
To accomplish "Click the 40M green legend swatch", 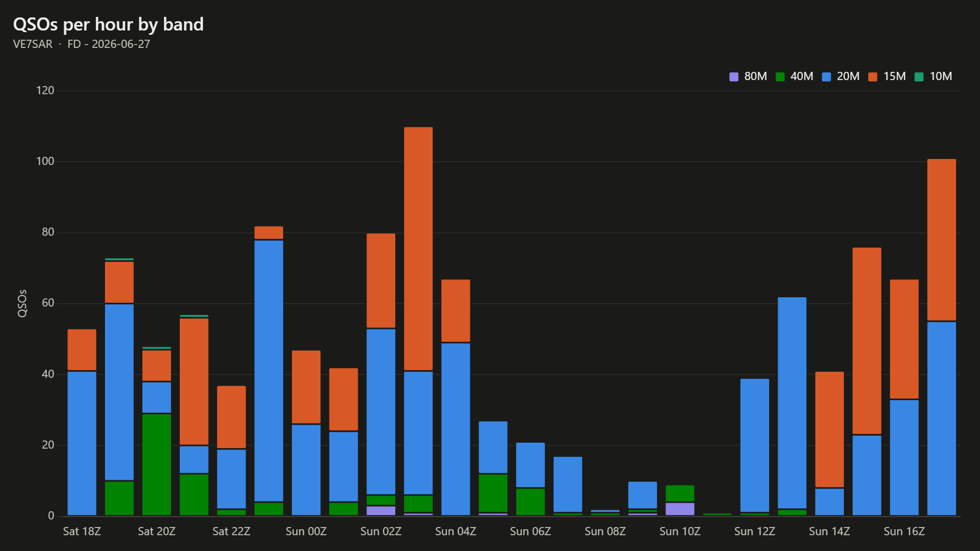I will pos(780,77).
